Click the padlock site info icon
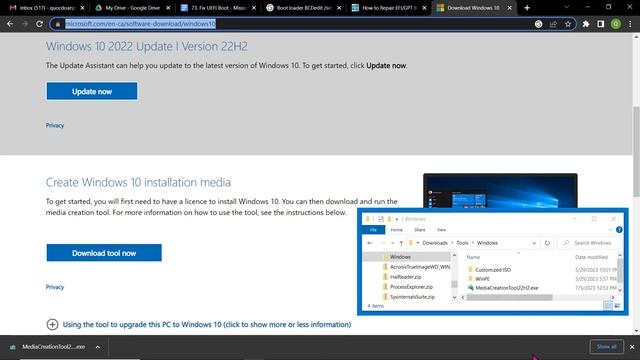Viewport: 640px width, 360px height. pos(58,24)
